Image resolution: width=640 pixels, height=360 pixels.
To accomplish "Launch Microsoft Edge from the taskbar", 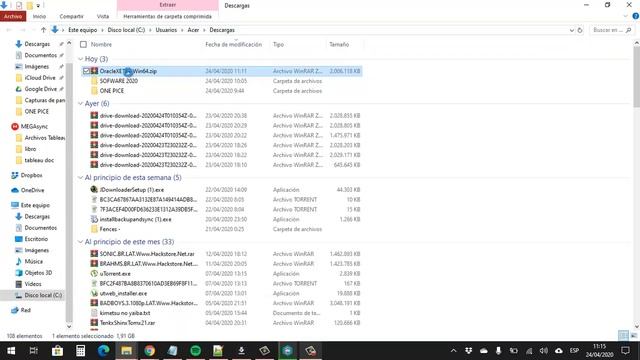I will pyautogui.click(x=103, y=351).
